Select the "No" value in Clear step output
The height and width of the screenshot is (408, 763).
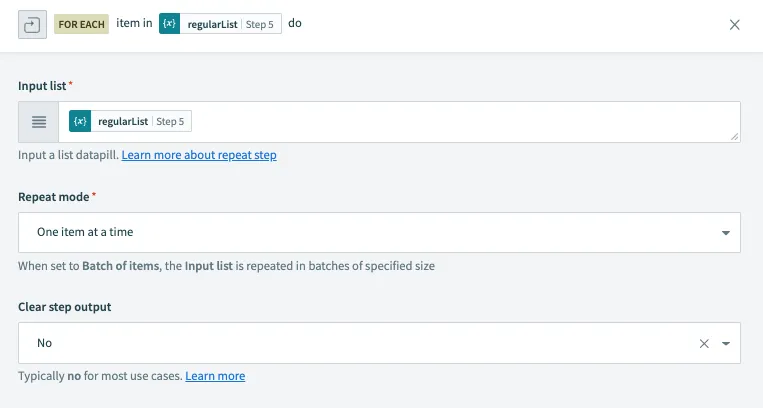pyautogui.click(x=45, y=343)
